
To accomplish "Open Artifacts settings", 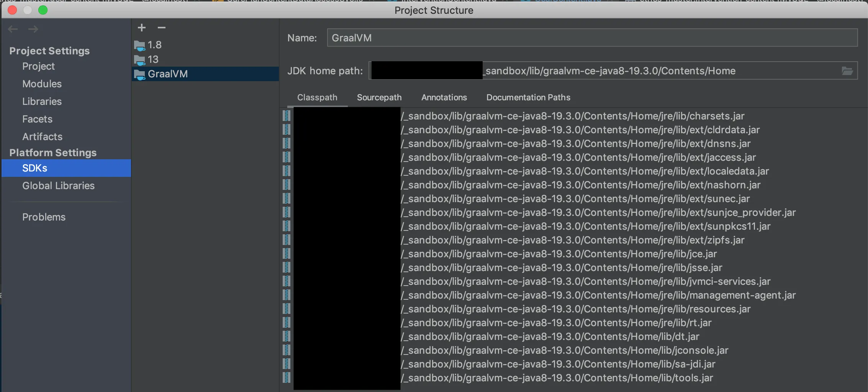I will tap(42, 137).
